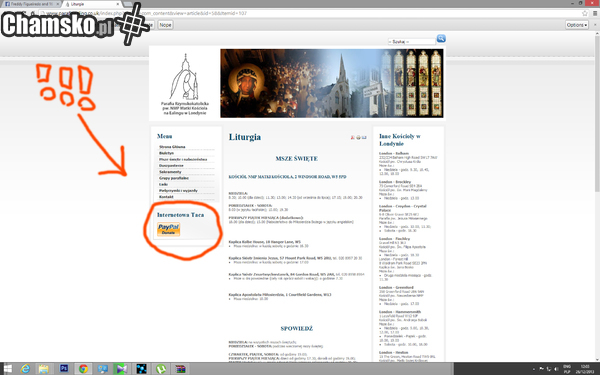Screen dimensions: 600x375
Task: Launch uTorrent from the taskbar
Action: 161,369
